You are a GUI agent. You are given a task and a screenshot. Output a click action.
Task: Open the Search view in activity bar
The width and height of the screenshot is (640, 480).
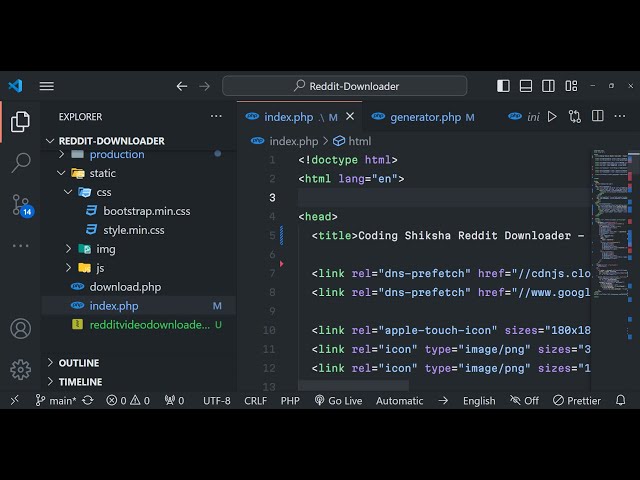pyautogui.click(x=20, y=163)
